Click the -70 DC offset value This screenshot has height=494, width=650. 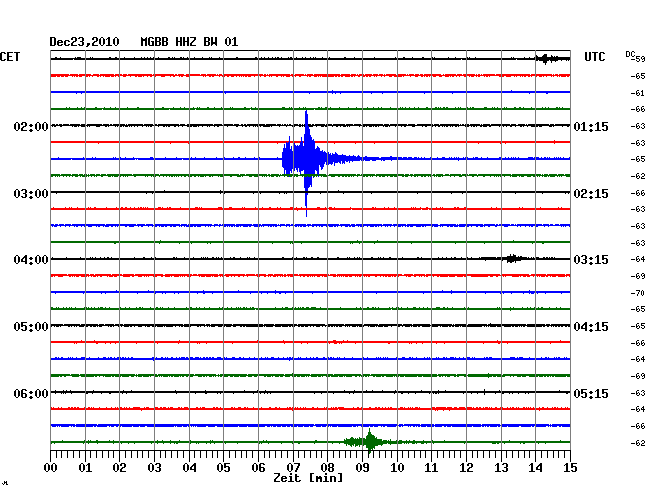(x=638, y=293)
